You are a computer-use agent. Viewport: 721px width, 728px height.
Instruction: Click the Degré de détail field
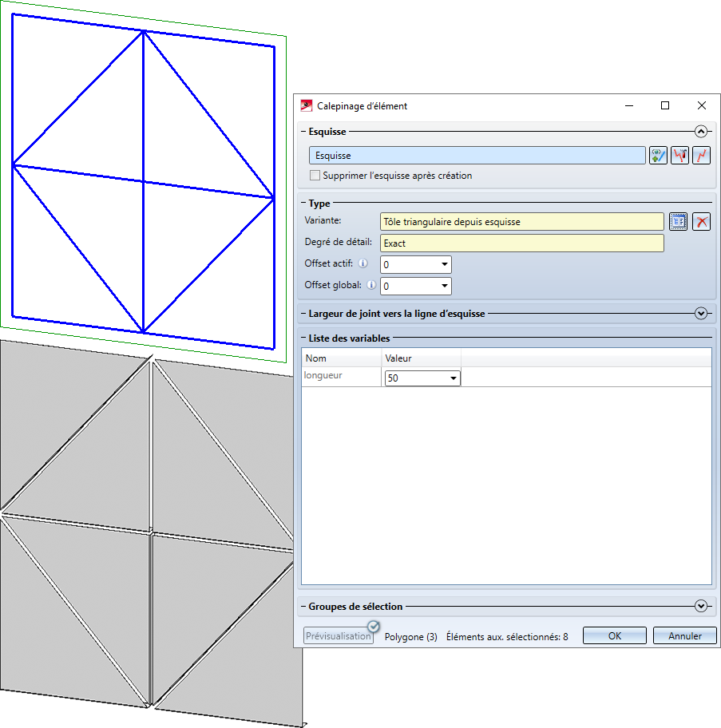[x=522, y=243]
